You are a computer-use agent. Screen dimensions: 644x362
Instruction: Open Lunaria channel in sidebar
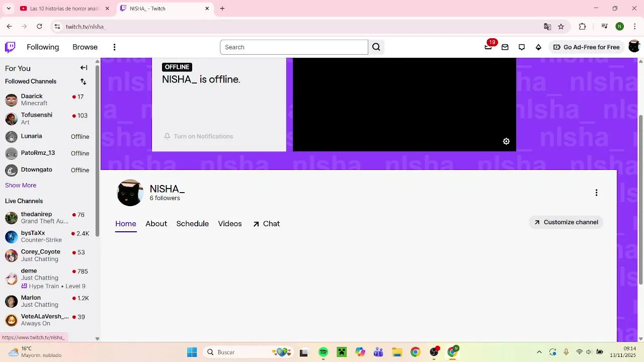47,136
